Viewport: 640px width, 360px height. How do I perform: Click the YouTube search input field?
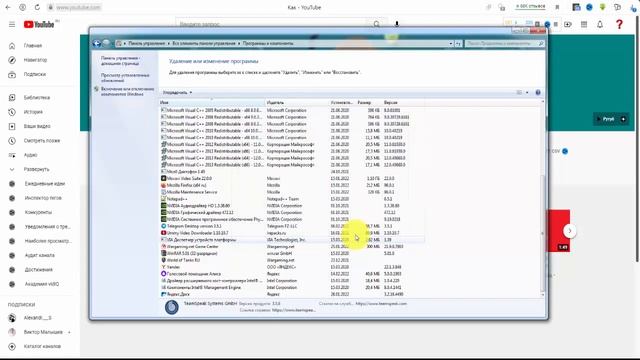point(271,24)
